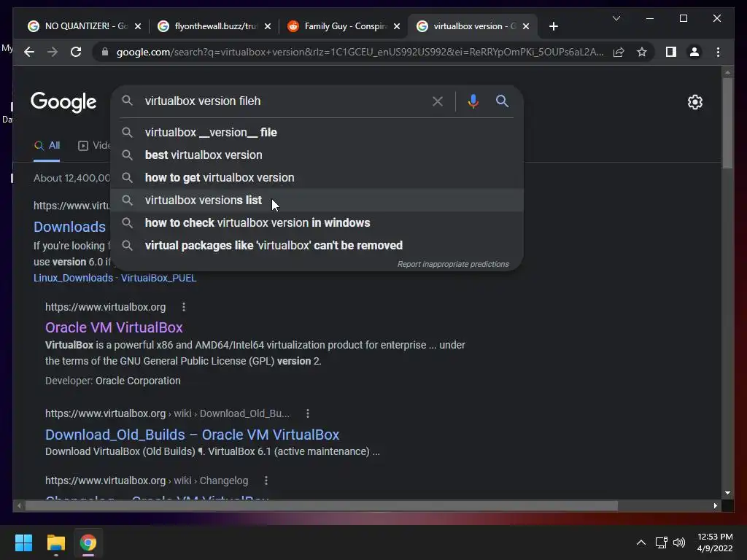
Task: Click the vertical scrollbar thumb
Action: coord(727,122)
